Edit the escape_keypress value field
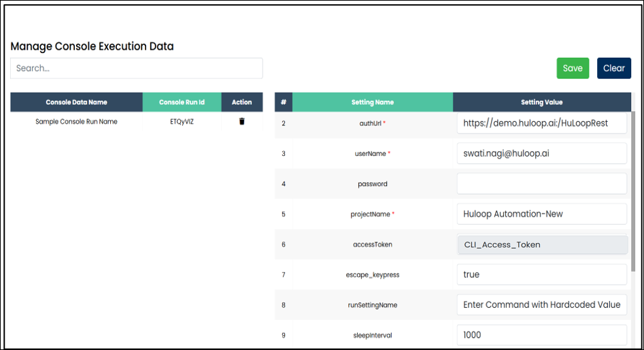The width and height of the screenshot is (644, 350). [x=541, y=274]
